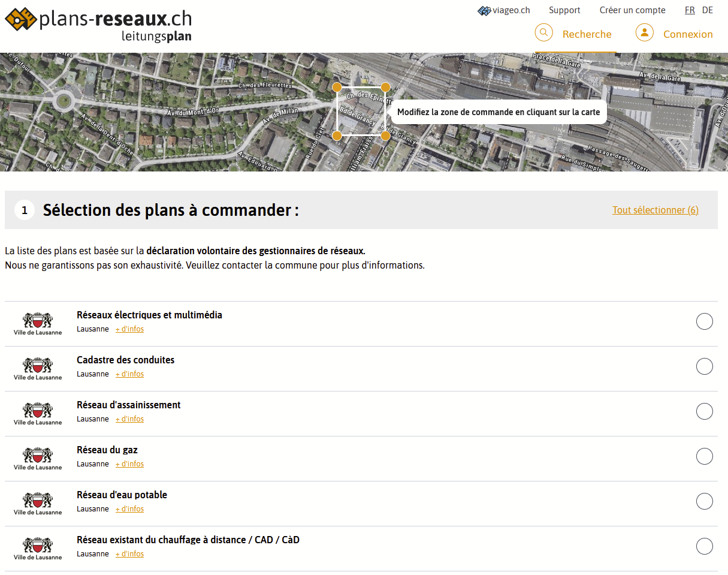Switch language to DE
This screenshot has height=575, width=728.
coord(708,10)
